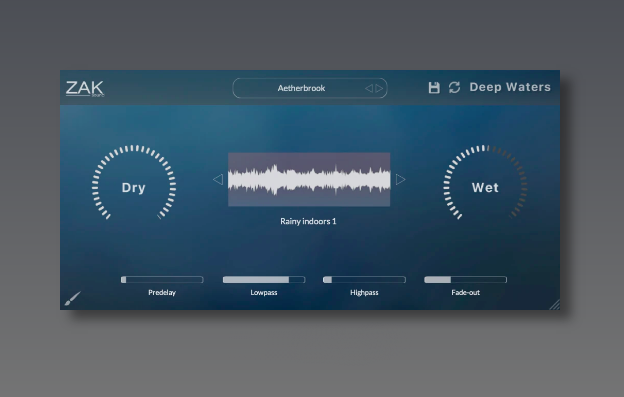Click the ZAK Sound logo
The width and height of the screenshot is (624, 397).
point(85,88)
